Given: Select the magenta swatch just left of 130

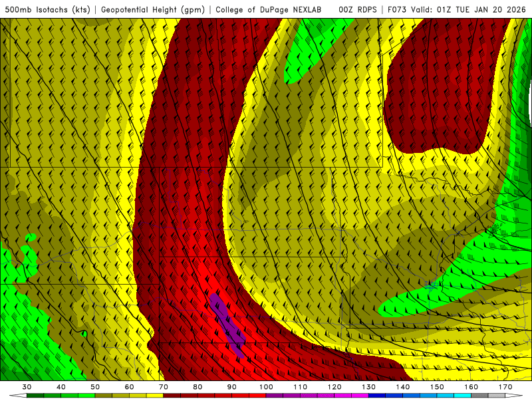Looking at the screenshot, I should [360, 395].
